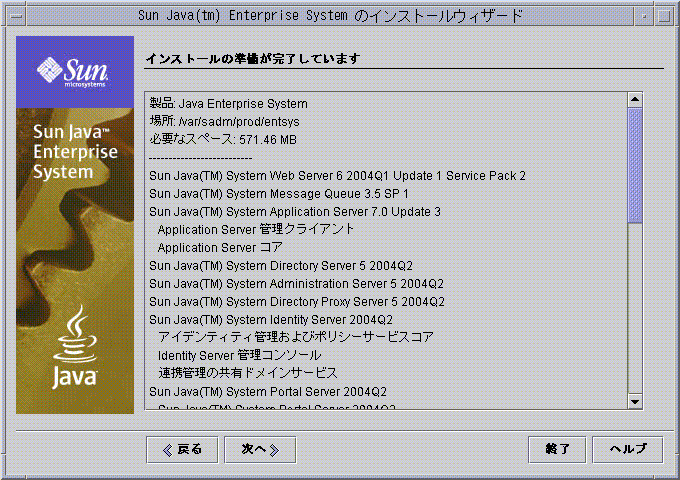The height and width of the screenshot is (480, 680).
Task: Select Directory Server 5 2004Q2 line
Action: pos(281,265)
